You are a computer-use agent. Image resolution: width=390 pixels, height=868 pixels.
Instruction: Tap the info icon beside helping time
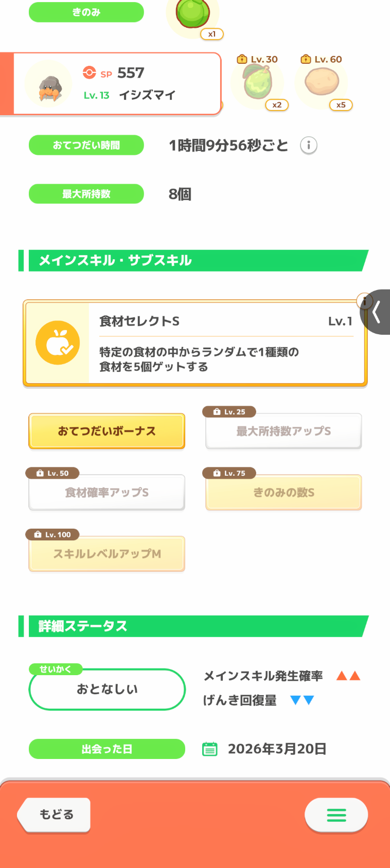(x=309, y=146)
